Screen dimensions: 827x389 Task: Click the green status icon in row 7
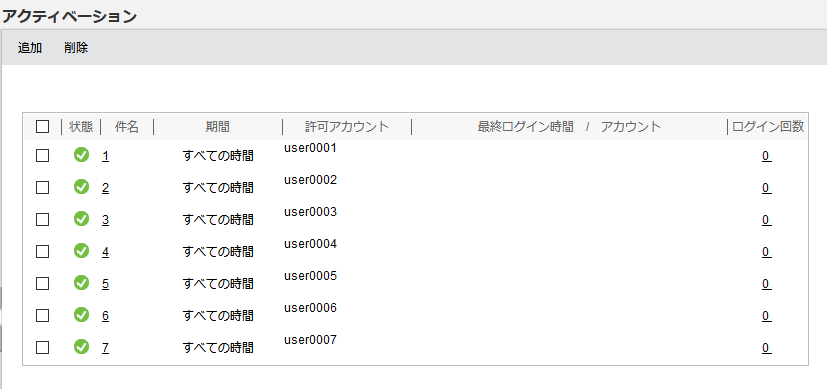pyautogui.click(x=81, y=346)
